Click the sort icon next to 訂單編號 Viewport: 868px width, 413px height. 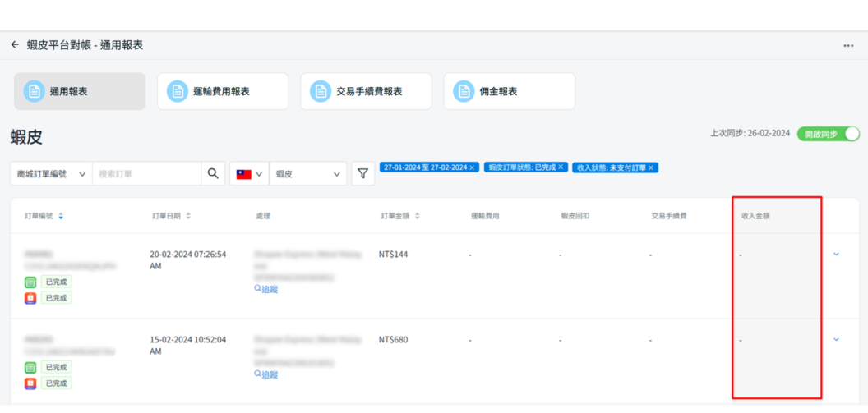coord(61,216)
